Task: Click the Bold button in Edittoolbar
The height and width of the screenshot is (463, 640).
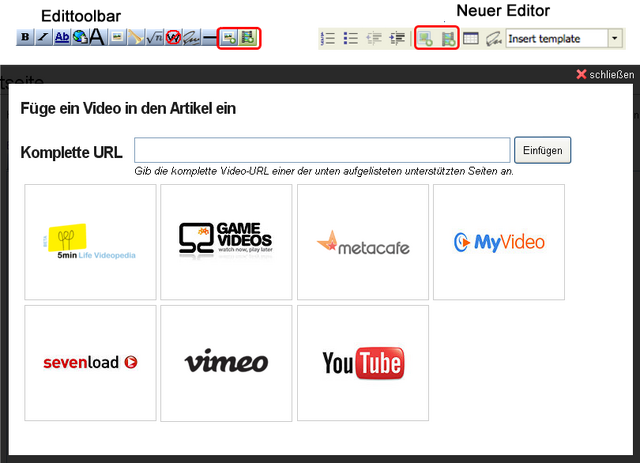Action: pyautogui.click(x=25, y=37)
